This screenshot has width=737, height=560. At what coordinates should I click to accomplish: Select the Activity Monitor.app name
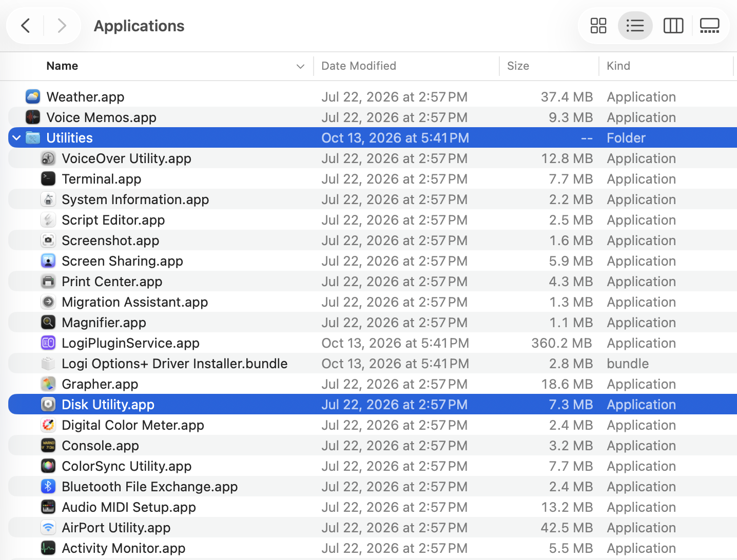tap(123, 548)
